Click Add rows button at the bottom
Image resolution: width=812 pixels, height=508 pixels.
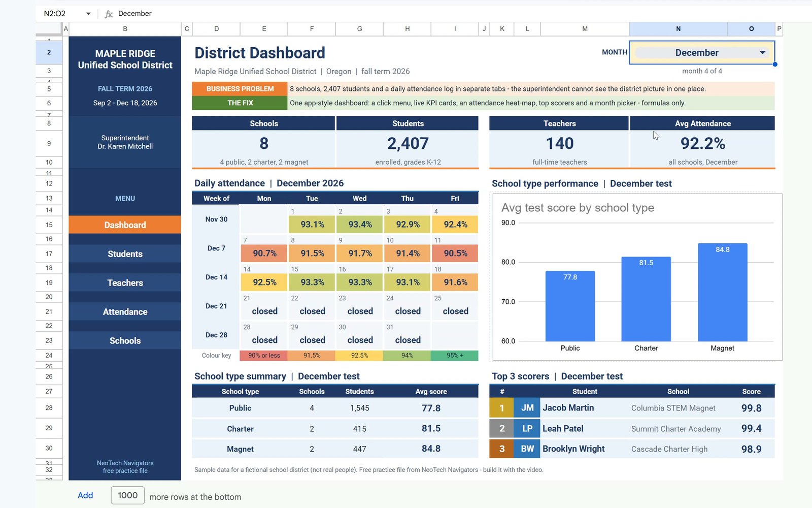tap(85, 495)
